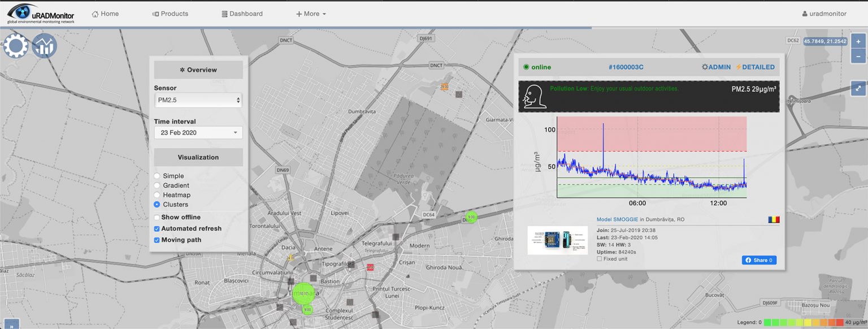
Task: Open the Time interval dropdown
Action: click(198, 132)
